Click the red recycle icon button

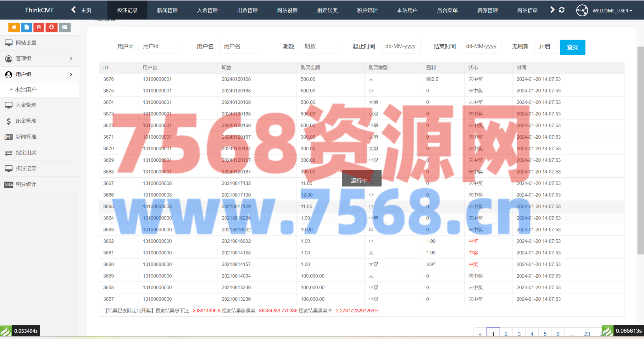coord(52,27)
